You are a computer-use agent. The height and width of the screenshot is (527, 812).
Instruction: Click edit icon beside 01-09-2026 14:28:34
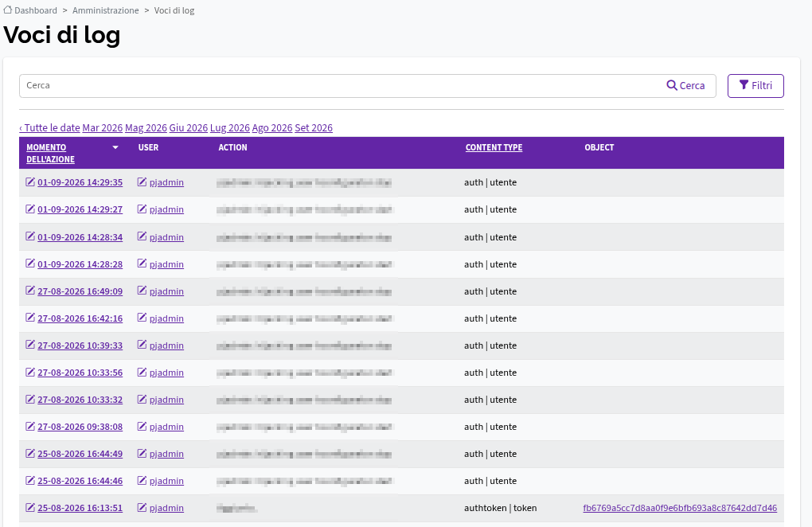click(30, 236)
